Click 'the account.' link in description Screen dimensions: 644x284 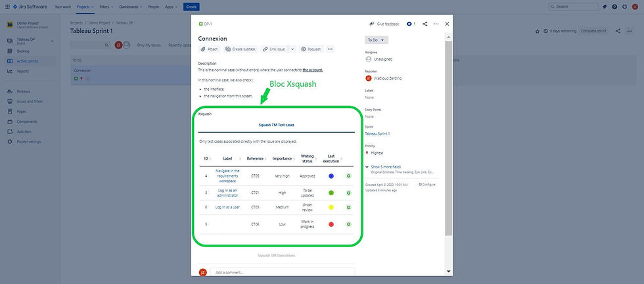click(313, 70)
